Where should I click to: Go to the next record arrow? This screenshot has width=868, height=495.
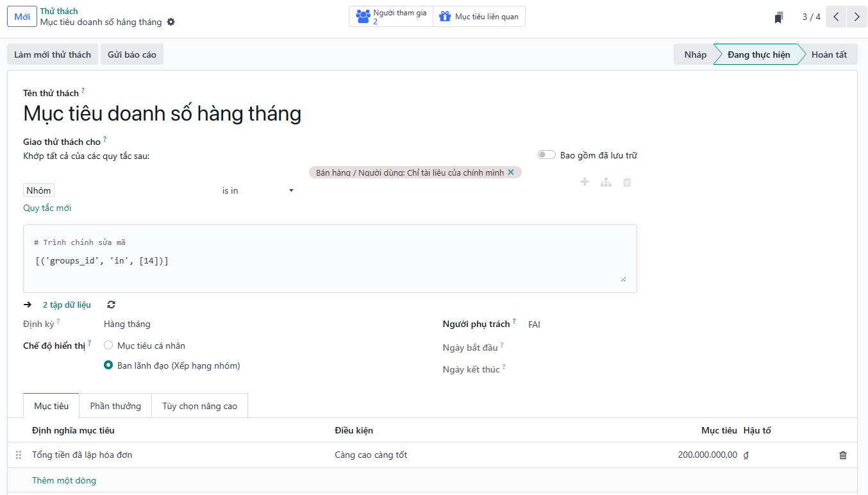857,17
